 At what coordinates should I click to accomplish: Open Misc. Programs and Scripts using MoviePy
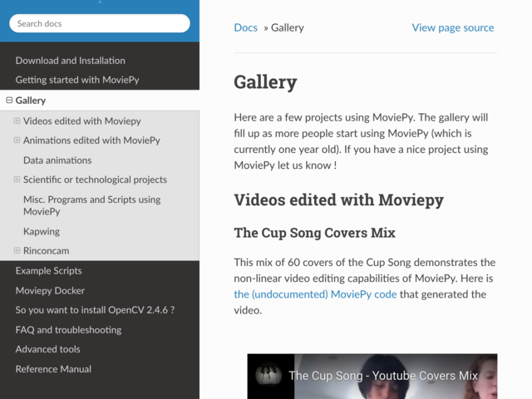pyautogui.click(x=92, y=205)
